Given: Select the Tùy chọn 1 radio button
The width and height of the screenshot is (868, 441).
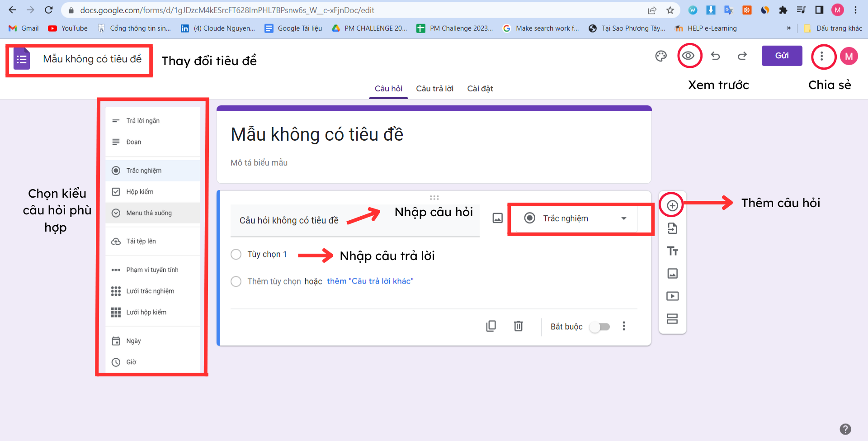Looking at the screenshot, I should (x=236, y=254).
